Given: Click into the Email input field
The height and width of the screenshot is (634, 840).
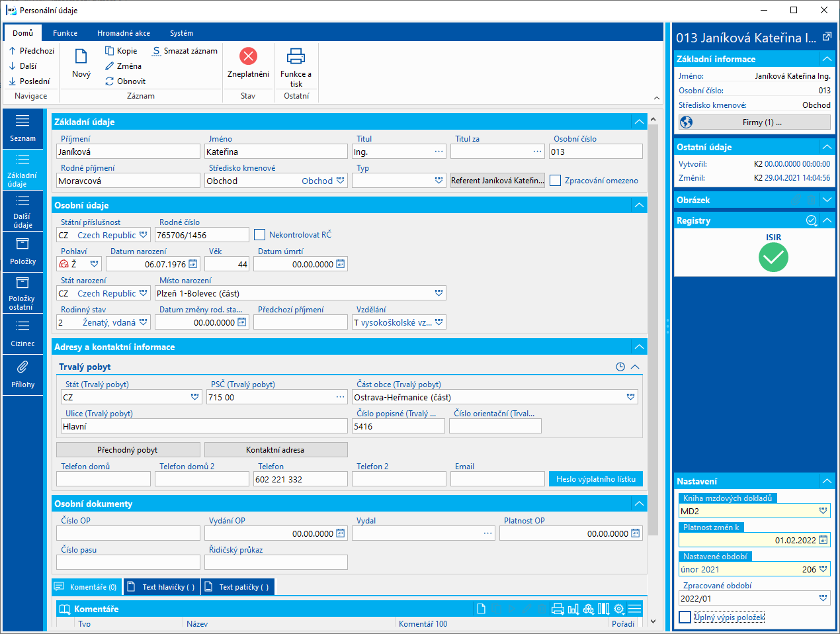Looking at the screenshot, I should pos(497,479).
